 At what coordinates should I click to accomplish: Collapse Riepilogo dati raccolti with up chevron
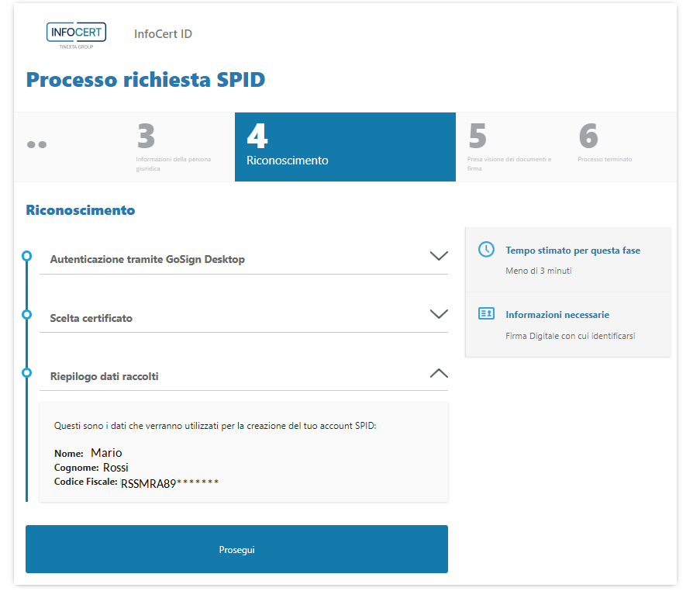tap(439, 373)
